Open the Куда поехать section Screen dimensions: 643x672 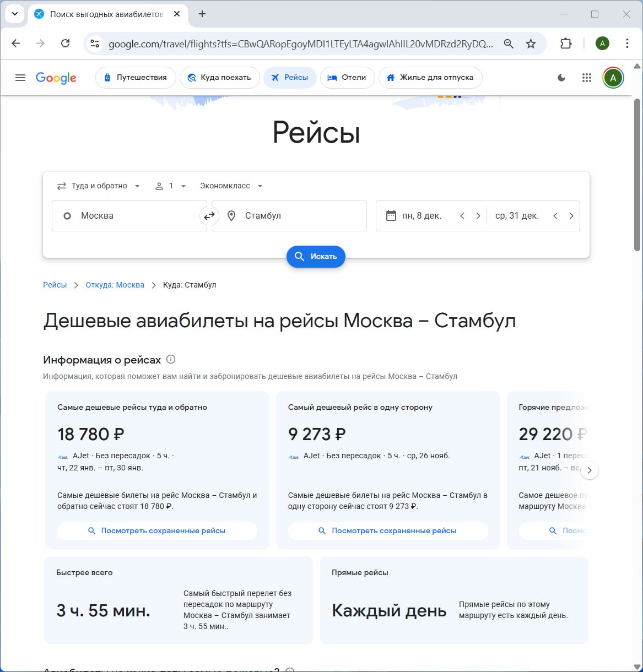point(219,78)
